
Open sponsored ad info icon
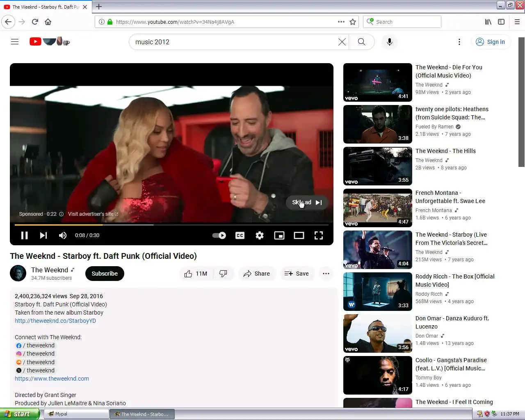tap(61, 214)
